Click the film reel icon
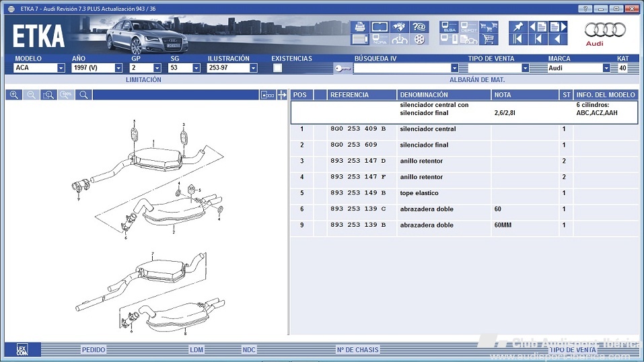The width and height of the screenshot is (644, 362). (419, 39)
